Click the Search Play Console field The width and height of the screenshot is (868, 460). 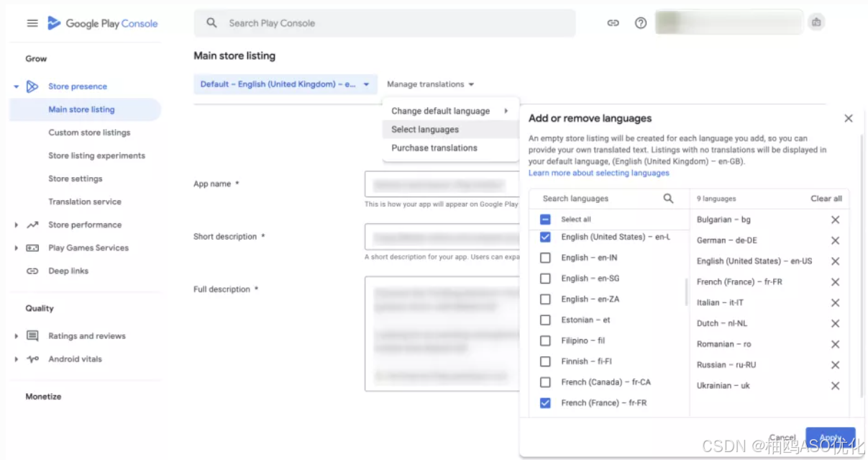385,23
